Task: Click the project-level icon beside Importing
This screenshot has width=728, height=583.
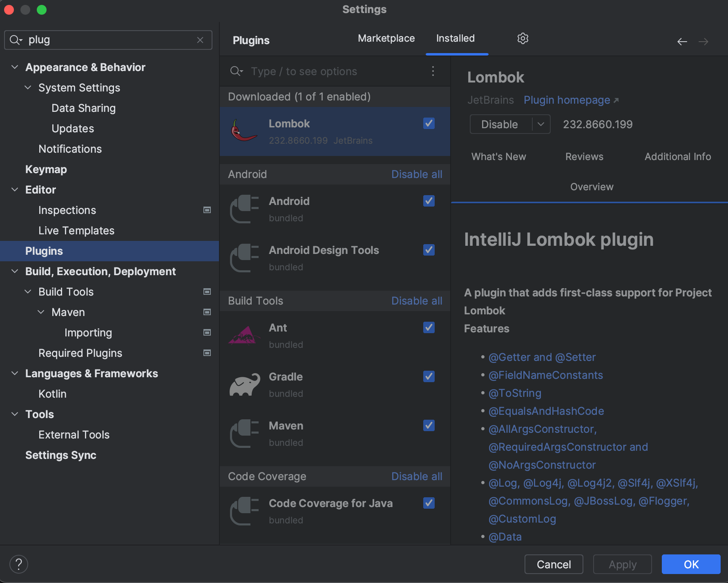Action: [207, 332]
